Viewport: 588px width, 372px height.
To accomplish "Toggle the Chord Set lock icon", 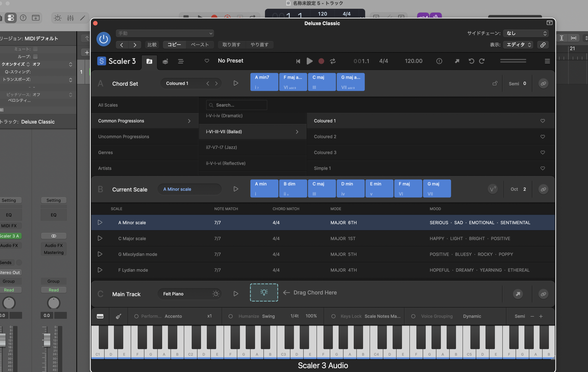I will (x=495, y=83).
